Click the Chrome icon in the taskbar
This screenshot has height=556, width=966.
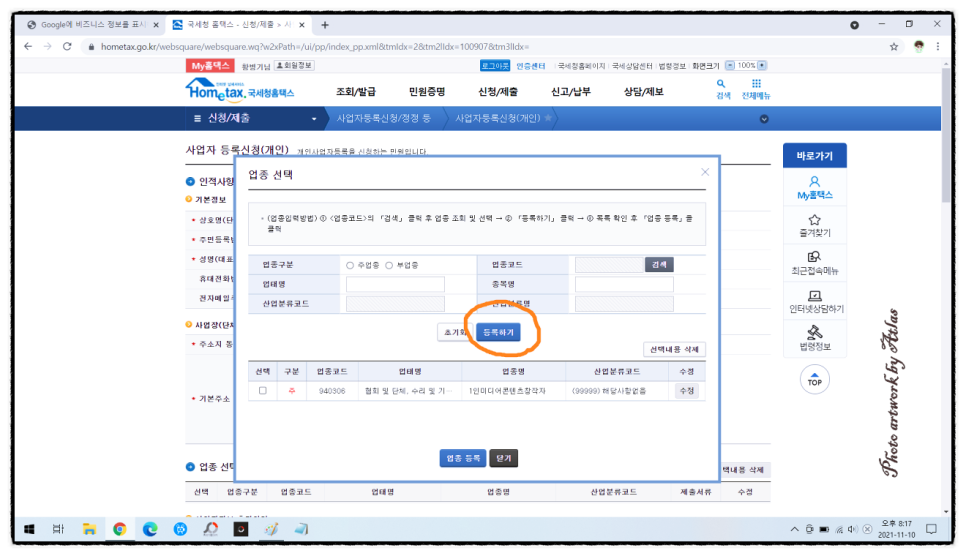[x=120, y=529]
